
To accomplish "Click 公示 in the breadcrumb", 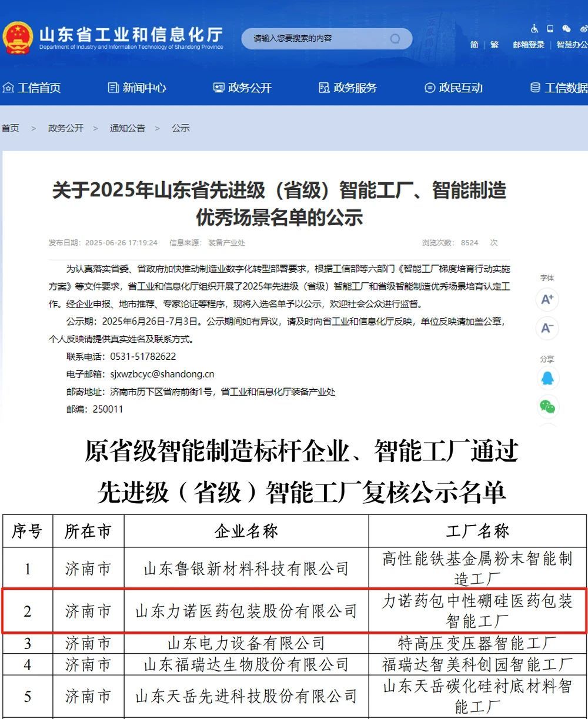I will pyautogui.click(x=181, y=128).
